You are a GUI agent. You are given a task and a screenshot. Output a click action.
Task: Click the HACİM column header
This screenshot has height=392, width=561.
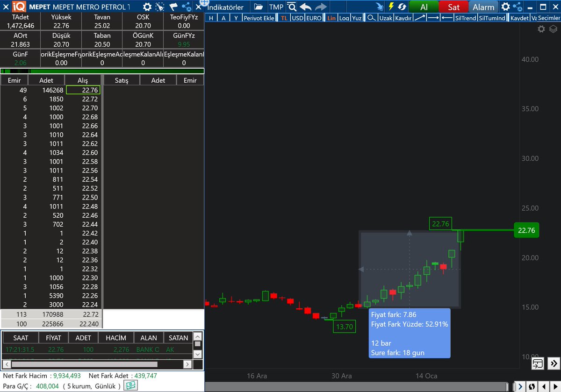point(115,337)
